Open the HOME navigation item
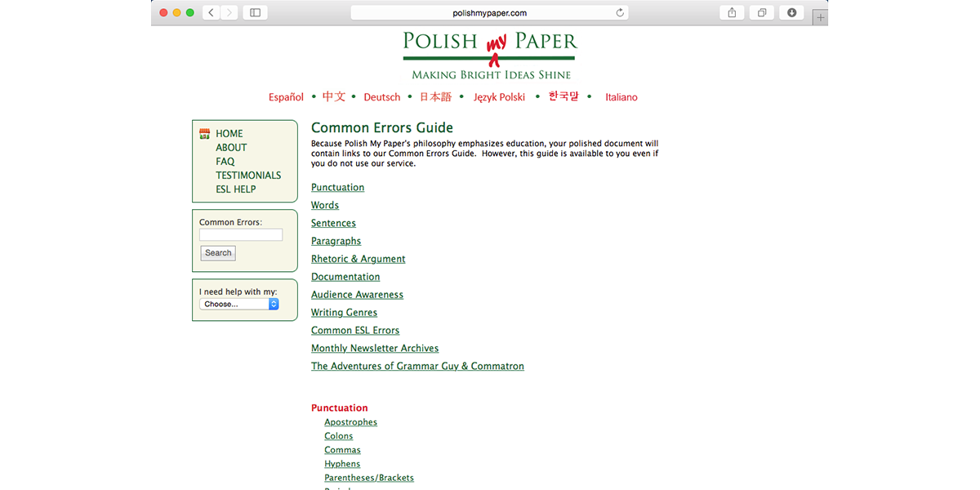Screen dimensions: 980x490 point(229,134)
